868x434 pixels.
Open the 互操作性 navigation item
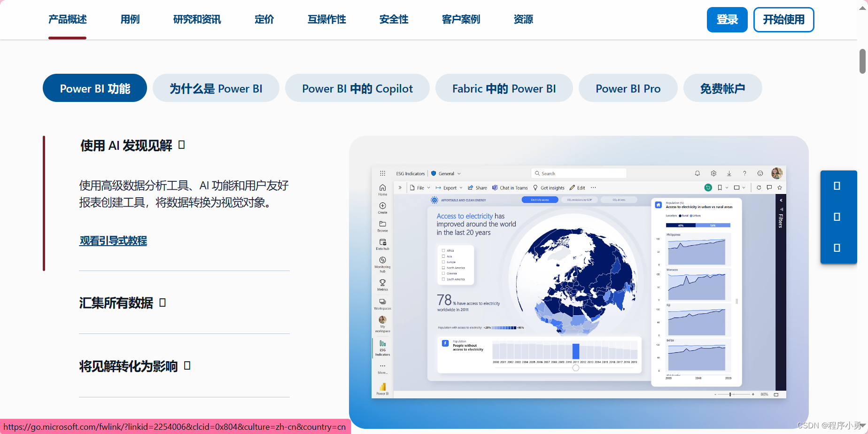[326, 20]
